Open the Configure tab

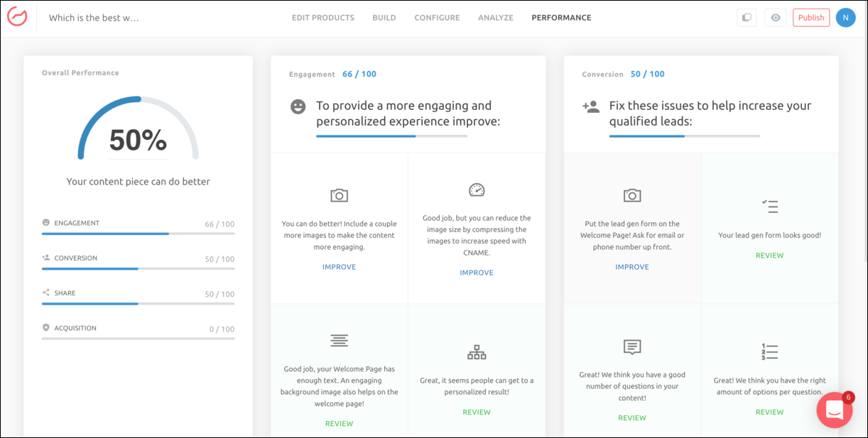437,18
